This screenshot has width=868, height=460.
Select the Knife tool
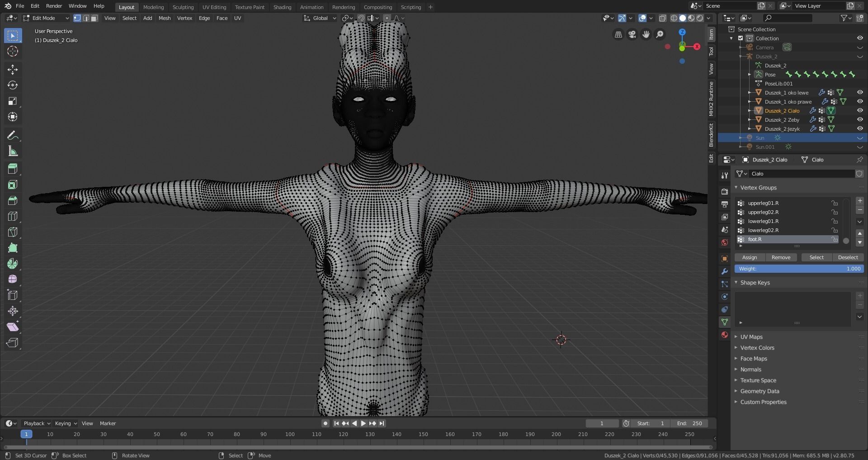13,232
